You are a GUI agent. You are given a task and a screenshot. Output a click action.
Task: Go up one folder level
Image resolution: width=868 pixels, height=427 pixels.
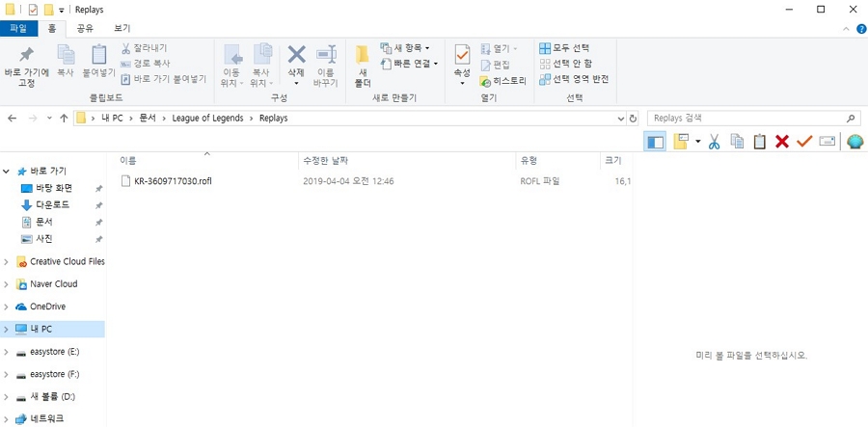click(x=64, y=118)
